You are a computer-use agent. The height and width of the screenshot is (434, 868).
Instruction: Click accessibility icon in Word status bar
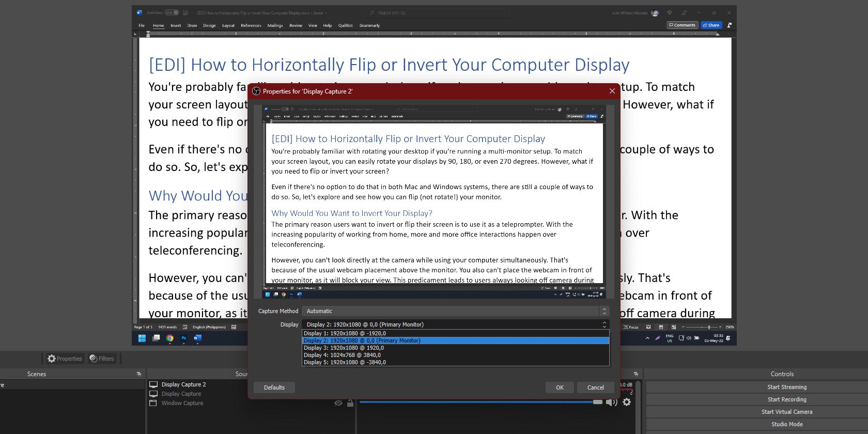(x=234, y=327)
